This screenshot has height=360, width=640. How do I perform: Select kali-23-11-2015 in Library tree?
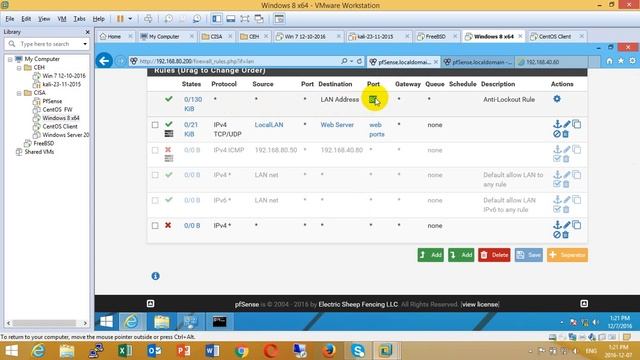pyautogui.click(x=61, y=84)
